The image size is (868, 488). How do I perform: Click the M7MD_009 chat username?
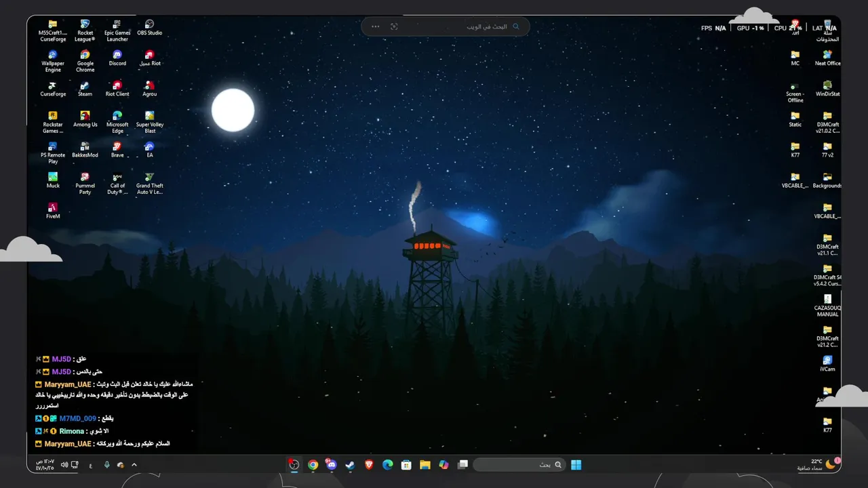coord(77,418)
